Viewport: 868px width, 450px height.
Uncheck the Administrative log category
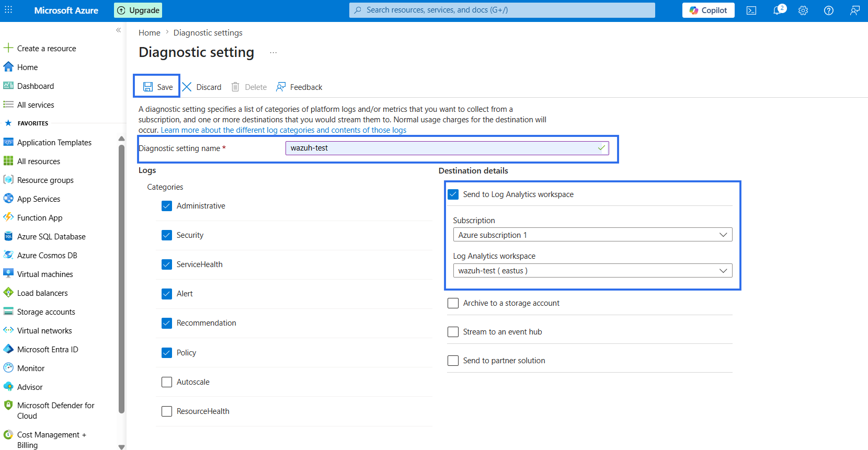tap(167, 206)
